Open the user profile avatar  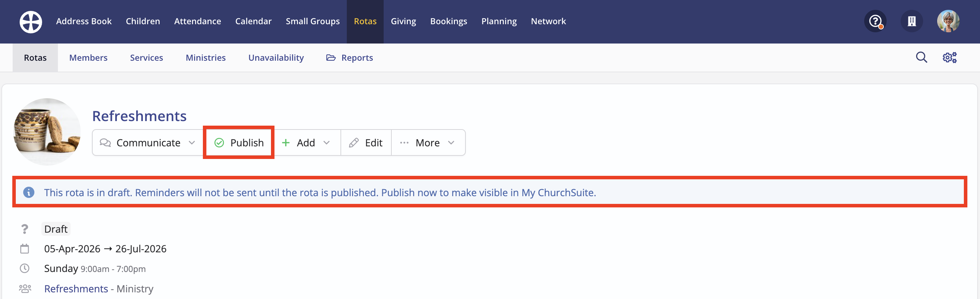pyautogui.click(x=948, y=21)
